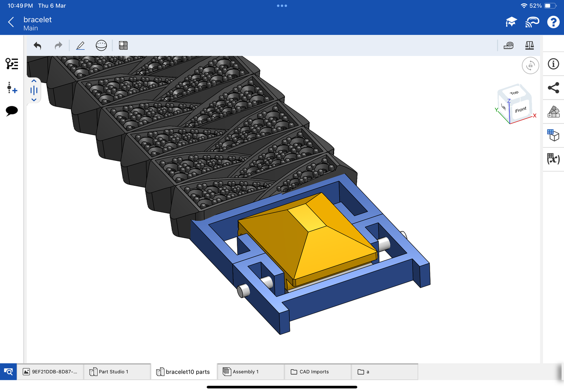This screenshot has width=564, height=392.
Task: Tap the redo arrow in the toolbar
Action: pyautogui.click(x=58, y=46)
